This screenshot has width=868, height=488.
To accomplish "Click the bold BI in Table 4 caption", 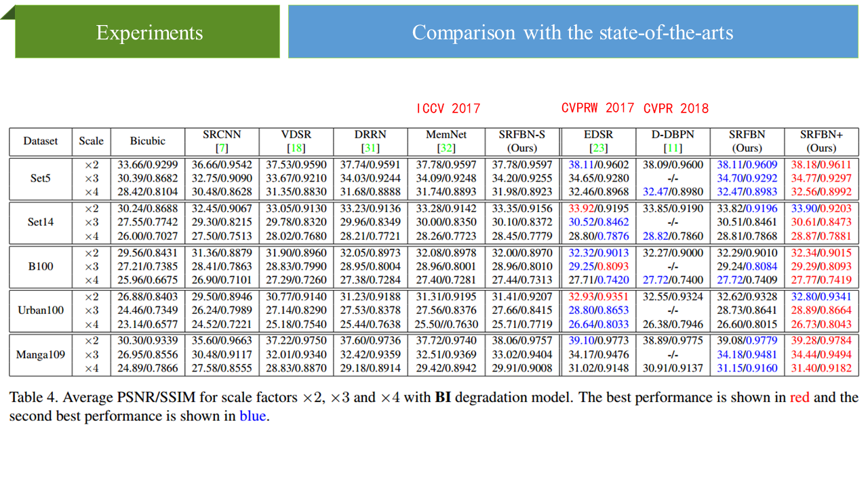I will (442, 397).
